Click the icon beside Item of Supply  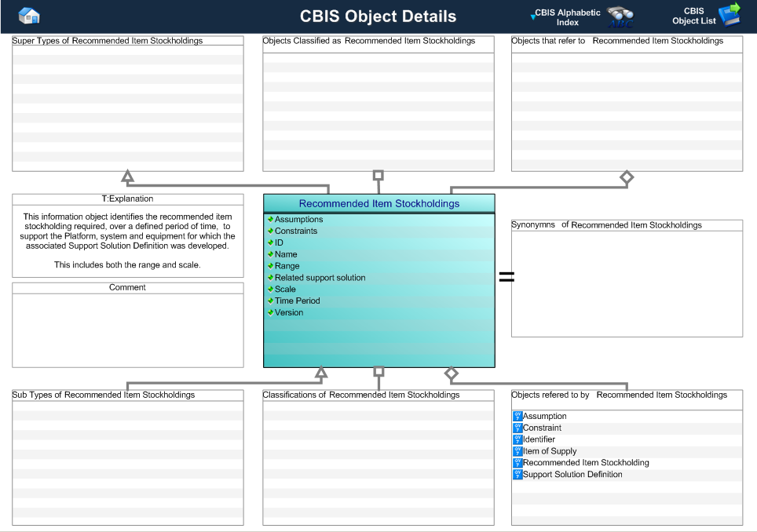[x=517, y=451]
